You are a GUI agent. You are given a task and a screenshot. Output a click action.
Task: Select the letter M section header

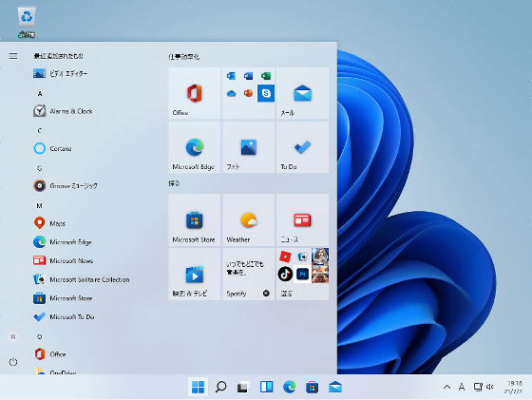tap(39, 205)
